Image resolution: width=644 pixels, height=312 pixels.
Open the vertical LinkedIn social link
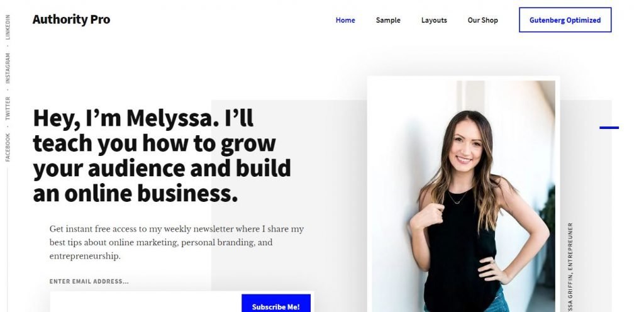point(8,27)
